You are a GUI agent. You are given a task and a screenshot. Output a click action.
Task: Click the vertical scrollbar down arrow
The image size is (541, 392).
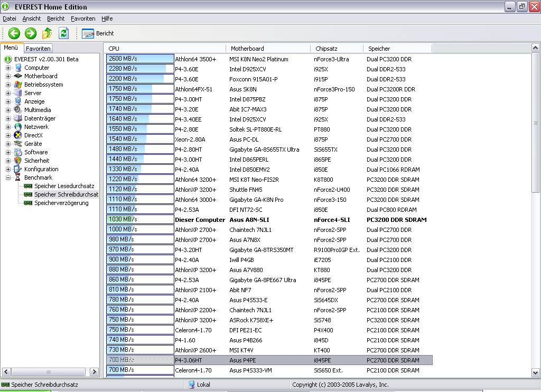(535, 372)
